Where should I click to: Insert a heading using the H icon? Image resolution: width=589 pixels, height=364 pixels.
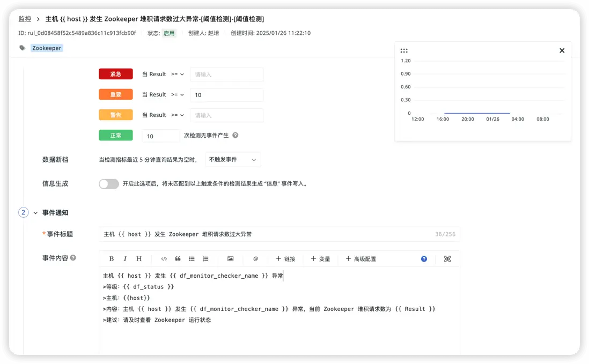(138, 258)
